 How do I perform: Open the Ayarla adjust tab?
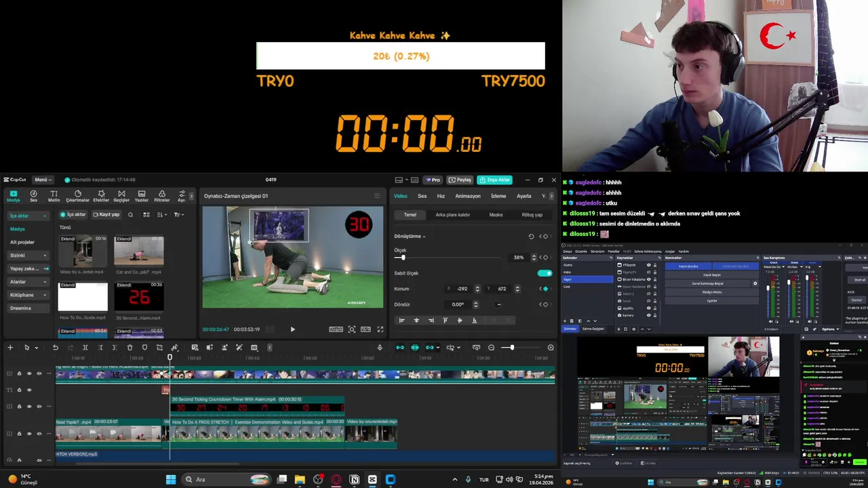coord(524,196)
